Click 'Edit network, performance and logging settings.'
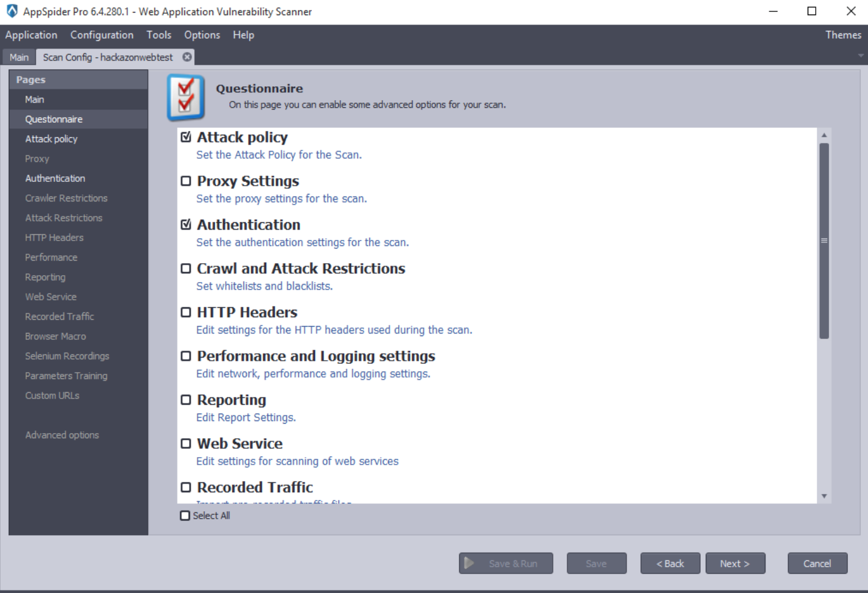 313,374
